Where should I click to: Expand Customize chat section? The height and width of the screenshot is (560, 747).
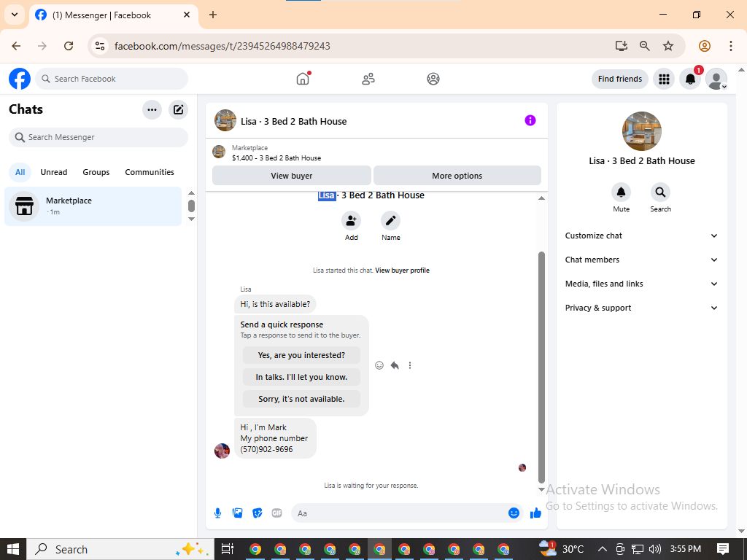(x=641, y=236)
